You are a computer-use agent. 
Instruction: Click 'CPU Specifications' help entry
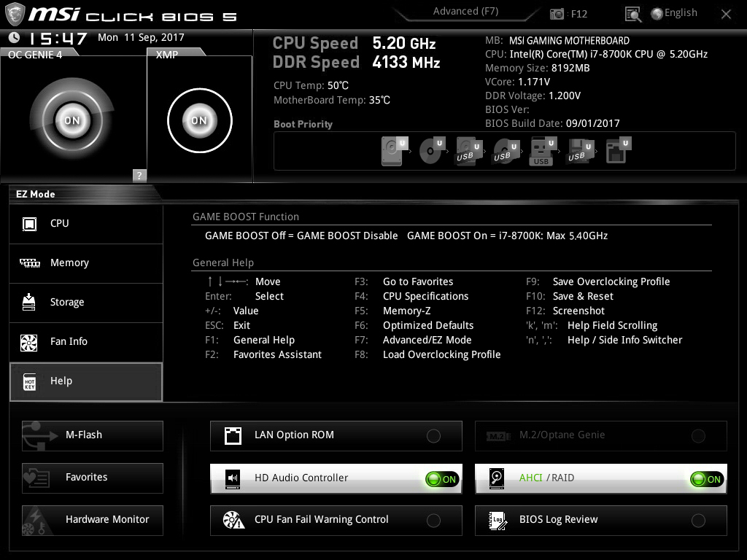[426, 297]
